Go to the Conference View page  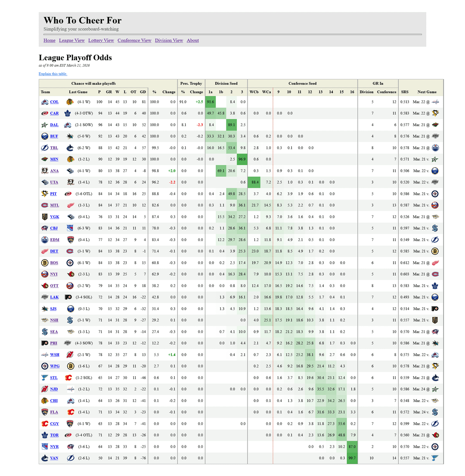pos(134,40)
